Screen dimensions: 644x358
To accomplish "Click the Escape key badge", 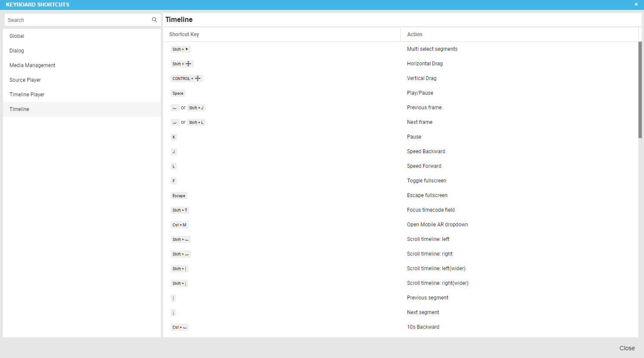I will [179, 196].
